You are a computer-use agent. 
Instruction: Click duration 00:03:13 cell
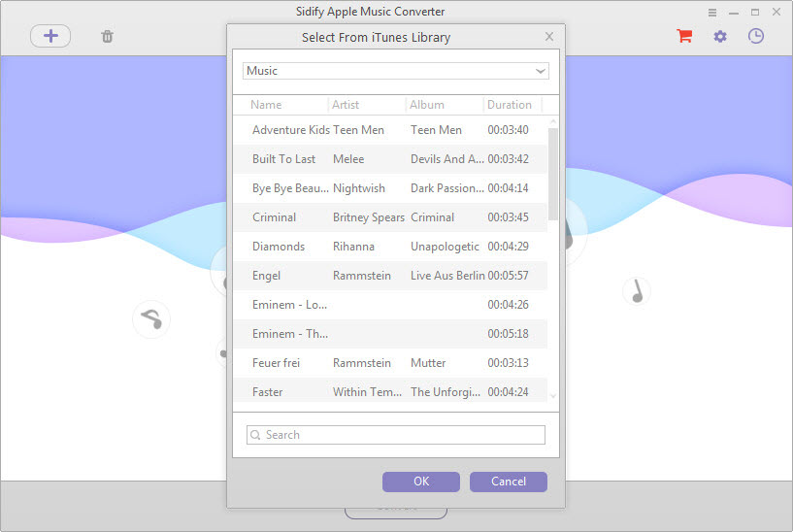click(509, 363)
